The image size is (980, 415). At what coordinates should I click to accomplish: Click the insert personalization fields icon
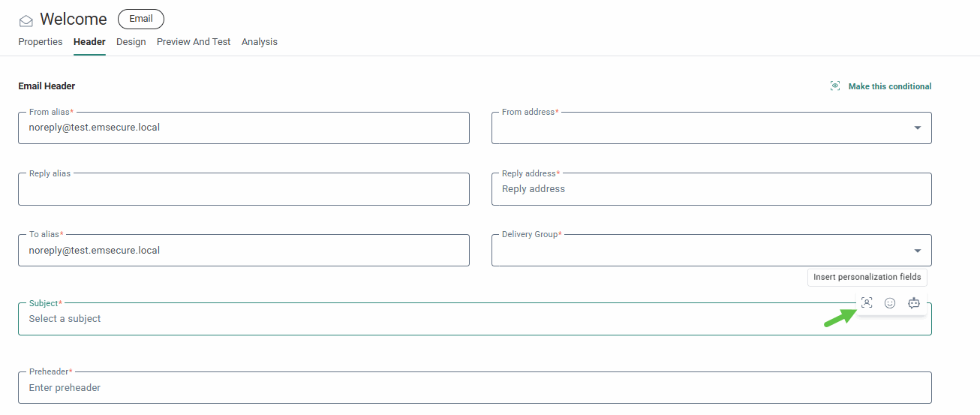point(867,303)
